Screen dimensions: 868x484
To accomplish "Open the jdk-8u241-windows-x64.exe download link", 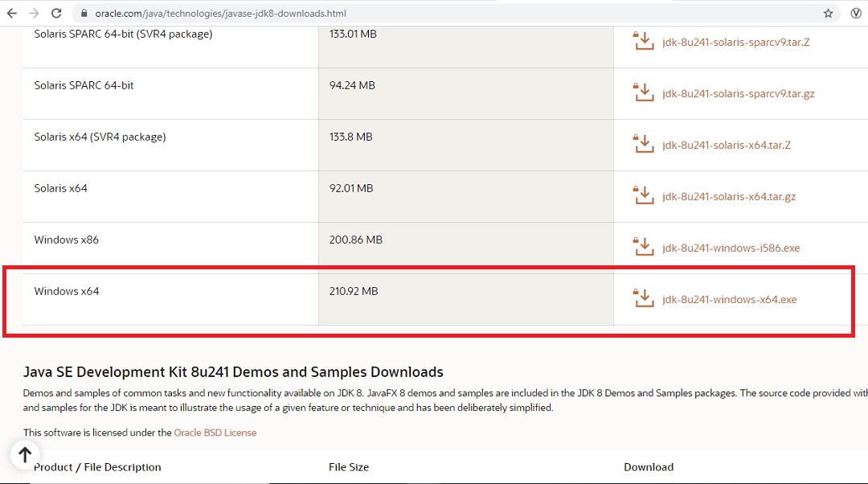I will coord(728,299).
